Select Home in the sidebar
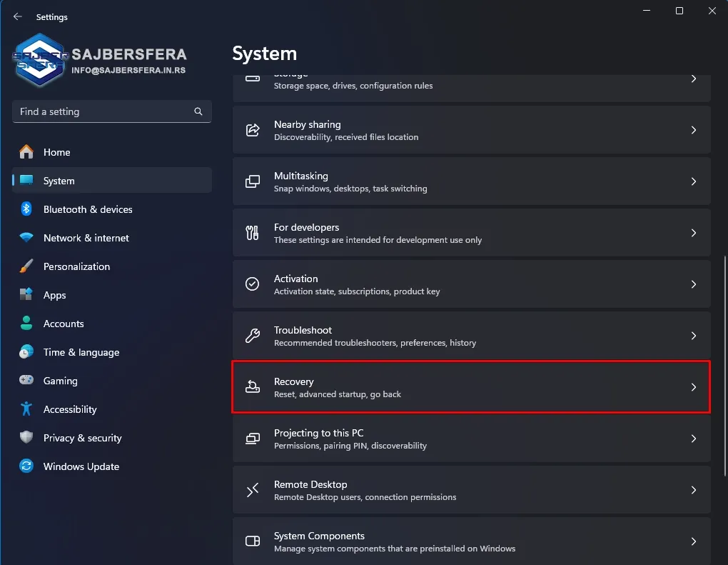This screenshot has height=565, width=728. pyautogui.click(x=57, y=152)
